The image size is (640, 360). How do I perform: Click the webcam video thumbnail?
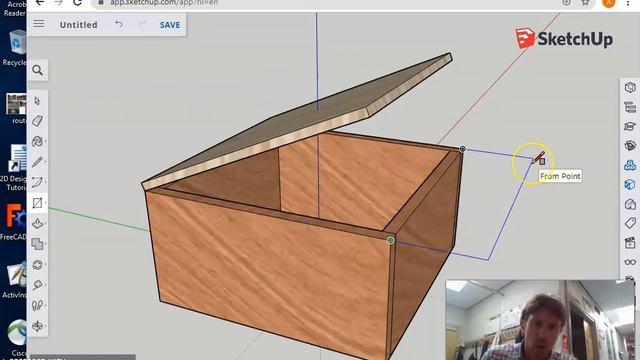point(540,320)
